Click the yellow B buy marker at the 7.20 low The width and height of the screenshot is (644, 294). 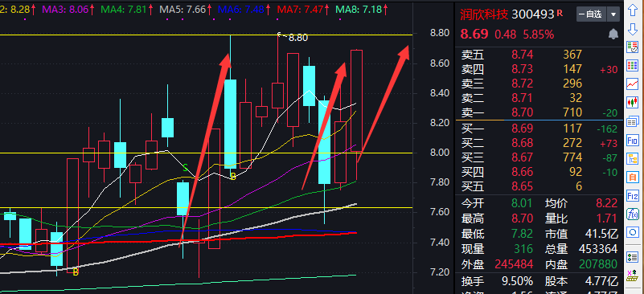[75, 272]
